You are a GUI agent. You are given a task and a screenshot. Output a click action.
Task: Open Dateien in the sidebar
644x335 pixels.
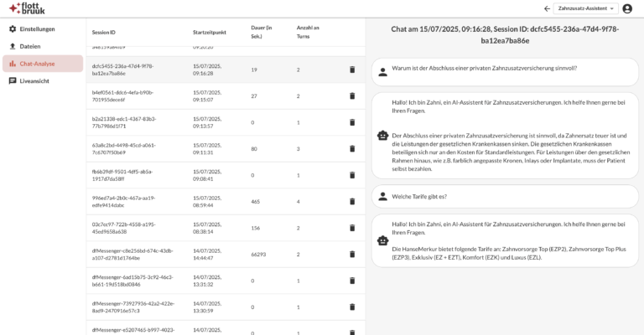click(43, 46)
